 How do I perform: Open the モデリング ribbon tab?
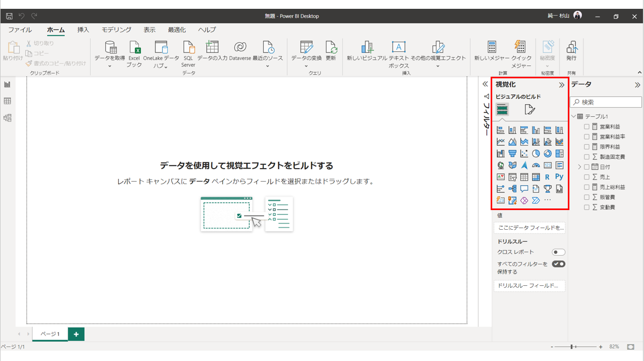pyautogui.click(x=116, y=30)
